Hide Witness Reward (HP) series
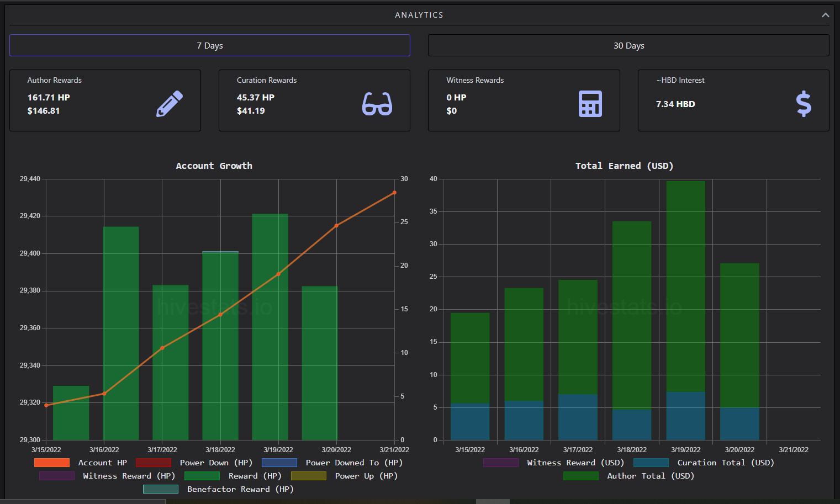This screenshot has width=840, height=504. click(107, 476)
